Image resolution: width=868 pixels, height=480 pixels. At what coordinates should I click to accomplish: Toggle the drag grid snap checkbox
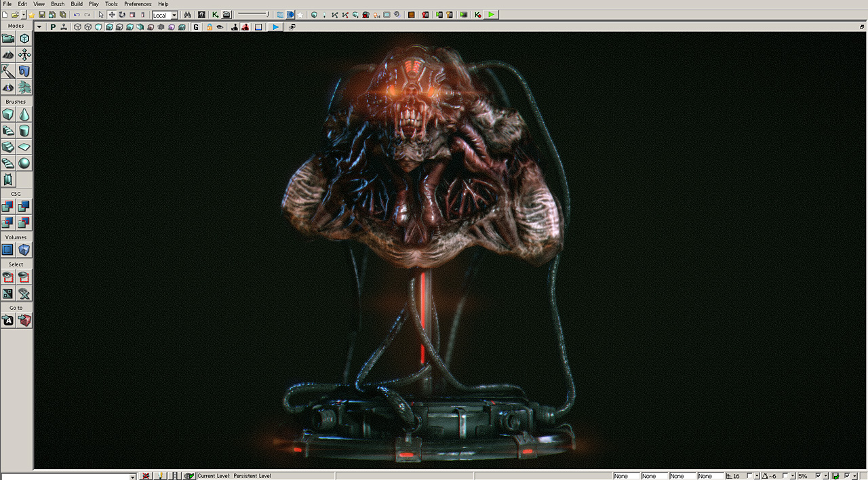[x=750, y=476]
